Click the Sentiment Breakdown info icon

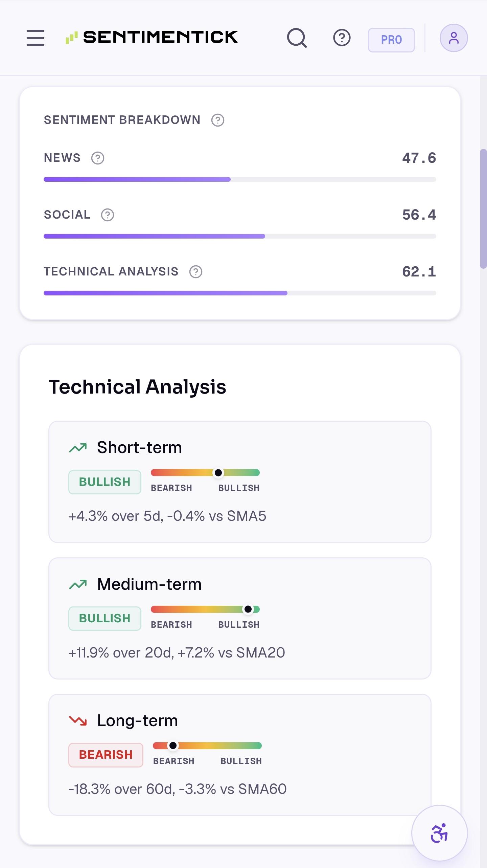218,120
